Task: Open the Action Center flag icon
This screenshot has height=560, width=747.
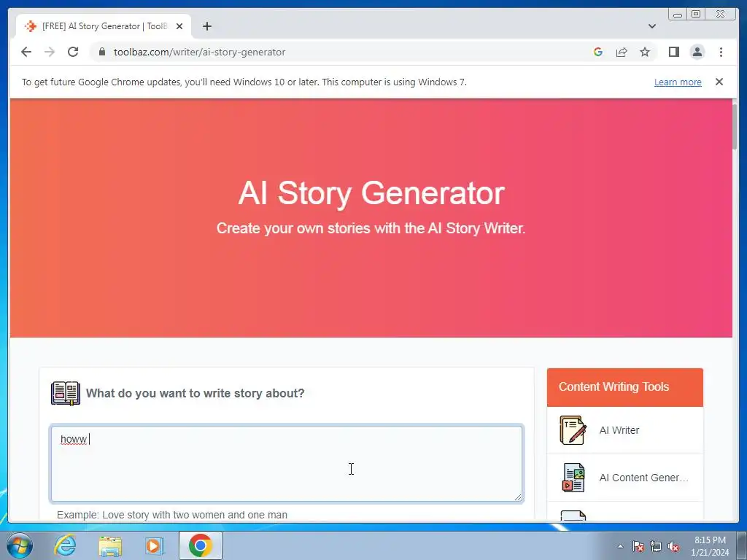Action: pos(638,546)
